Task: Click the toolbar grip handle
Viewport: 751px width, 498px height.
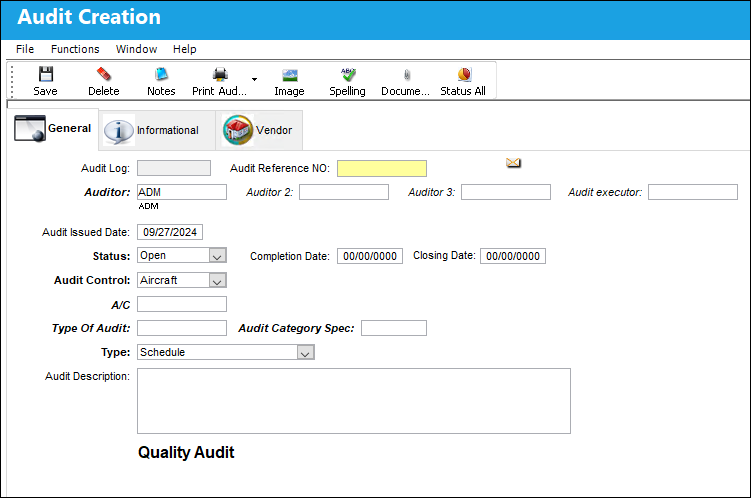Action: coord(12,81)
